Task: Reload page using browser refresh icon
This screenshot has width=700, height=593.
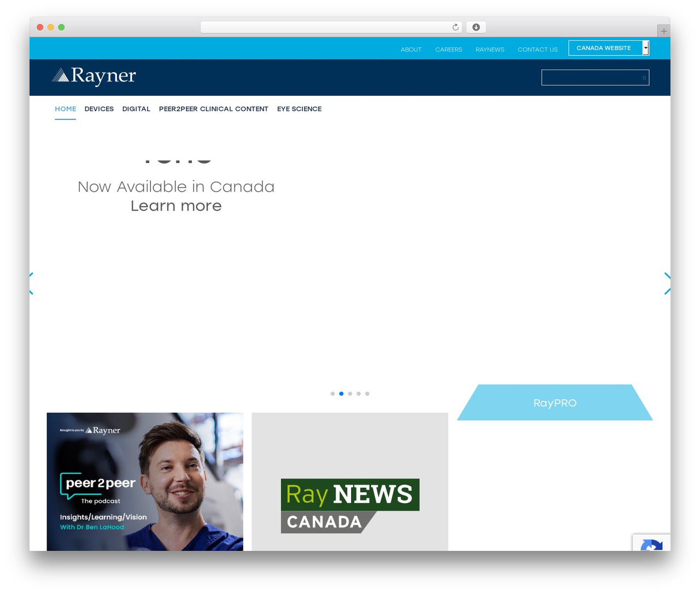Action: pos(456,27)
